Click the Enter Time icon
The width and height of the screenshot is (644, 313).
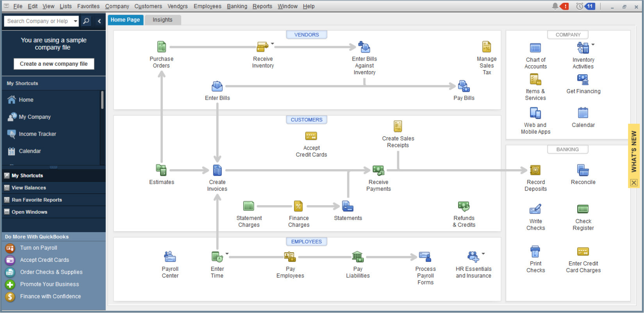tap(217, 257)
